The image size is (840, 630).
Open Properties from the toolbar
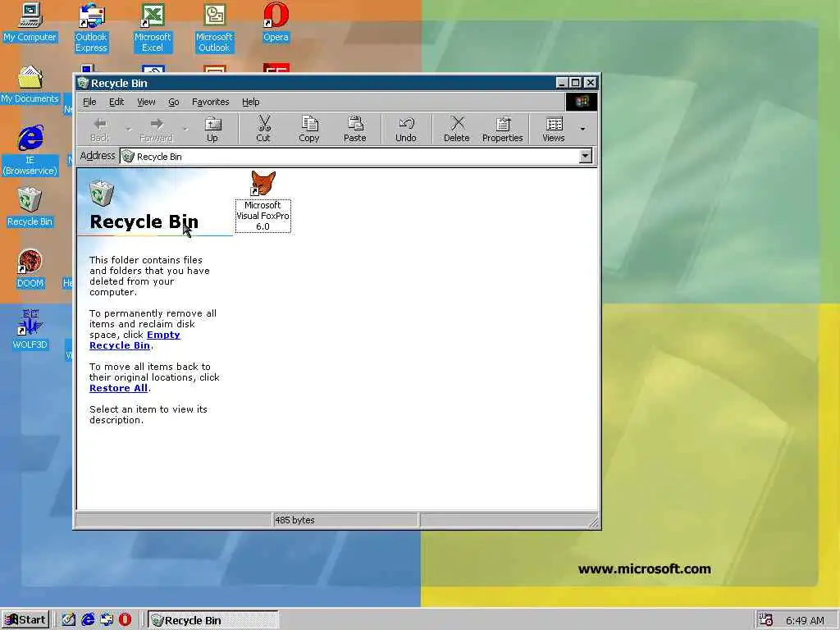503,129
